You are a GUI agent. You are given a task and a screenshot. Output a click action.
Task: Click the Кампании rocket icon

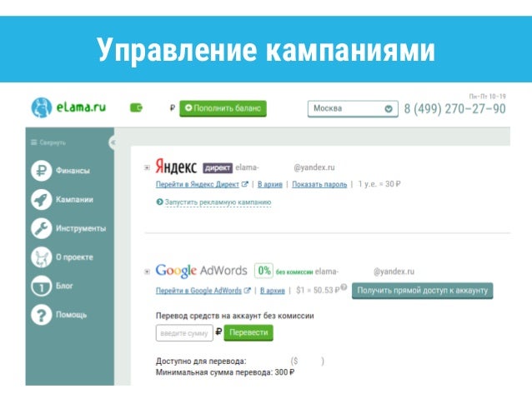42,199
